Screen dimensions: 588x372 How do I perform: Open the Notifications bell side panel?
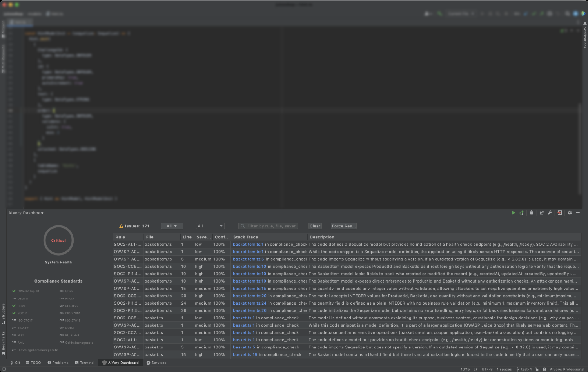585,35
